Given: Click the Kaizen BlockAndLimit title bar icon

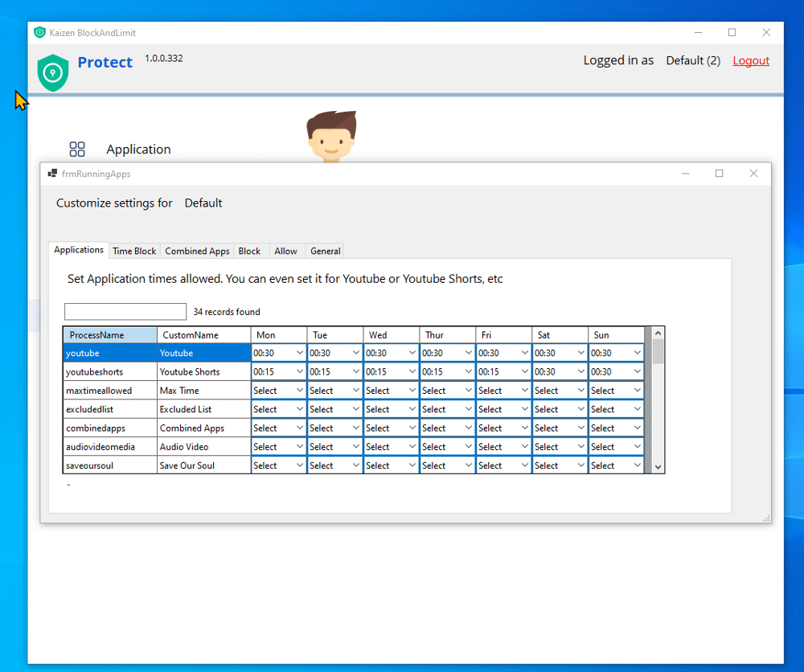Looking at the screenshot, I should click(40, 33).
